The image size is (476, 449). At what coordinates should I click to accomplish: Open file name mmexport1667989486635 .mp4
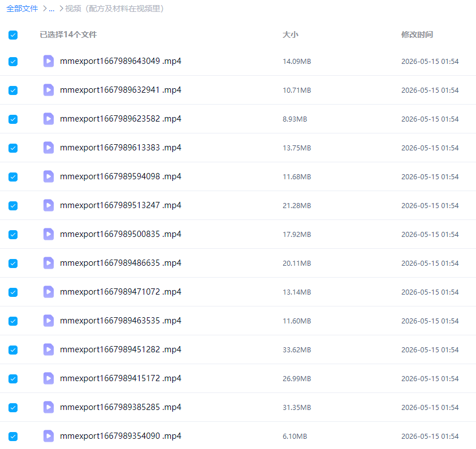(120, 263)
